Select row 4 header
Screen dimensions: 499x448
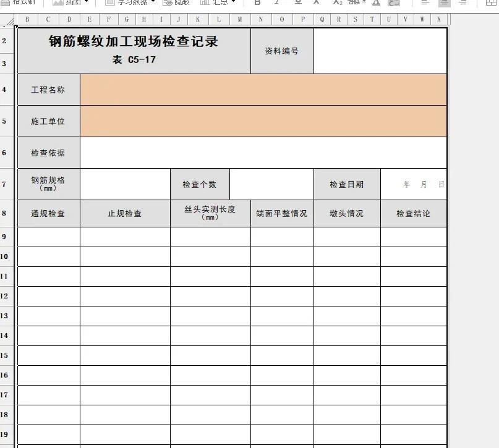click(x=7, y=90)
